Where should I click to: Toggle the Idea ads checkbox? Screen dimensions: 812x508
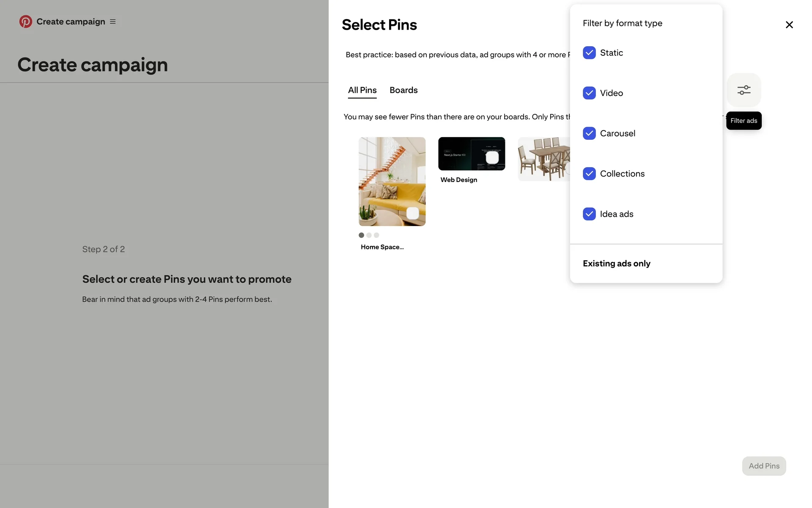[589, 214]
